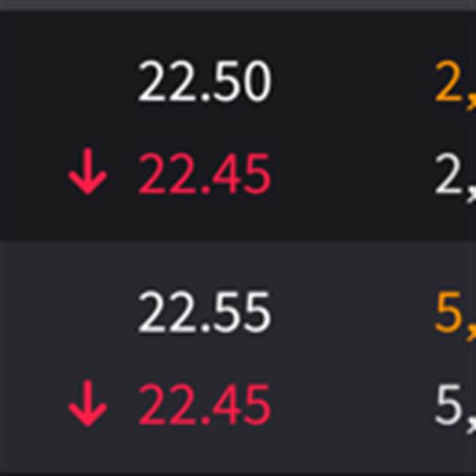Select the white 22.55 price

pos(205,313)
